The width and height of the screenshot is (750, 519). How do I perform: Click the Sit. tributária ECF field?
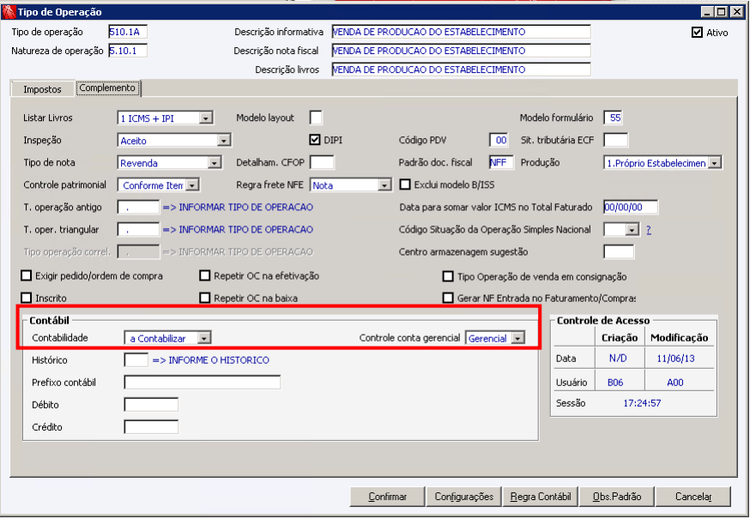[616, 140]
